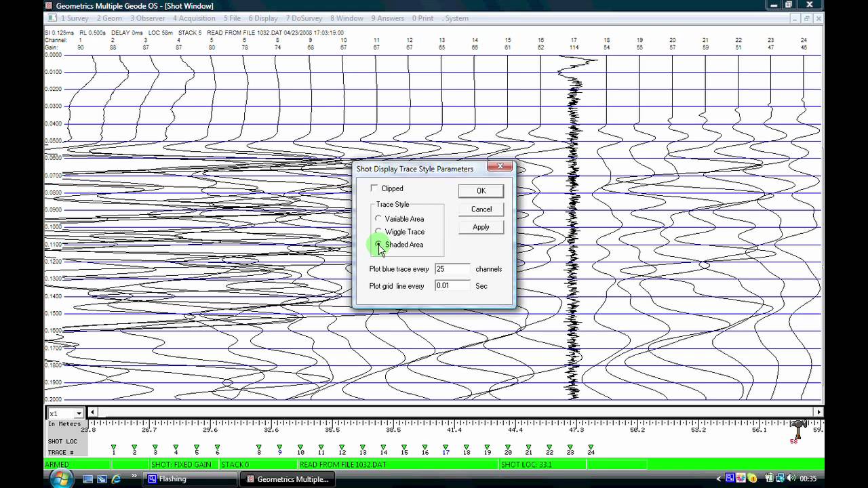Open the 5 File menu

pos(232,18)
